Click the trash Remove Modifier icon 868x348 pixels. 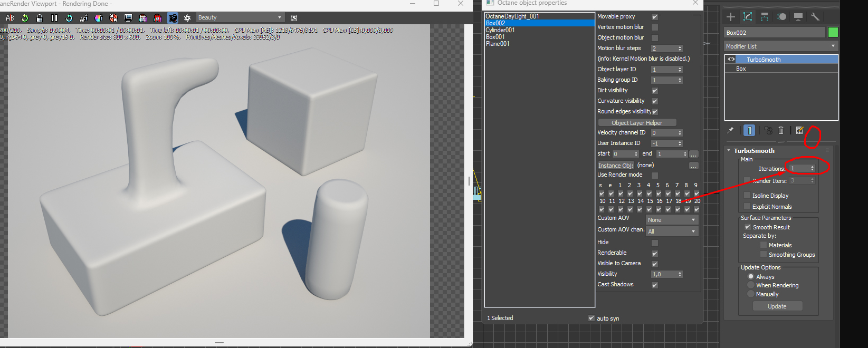click(781, 130)
